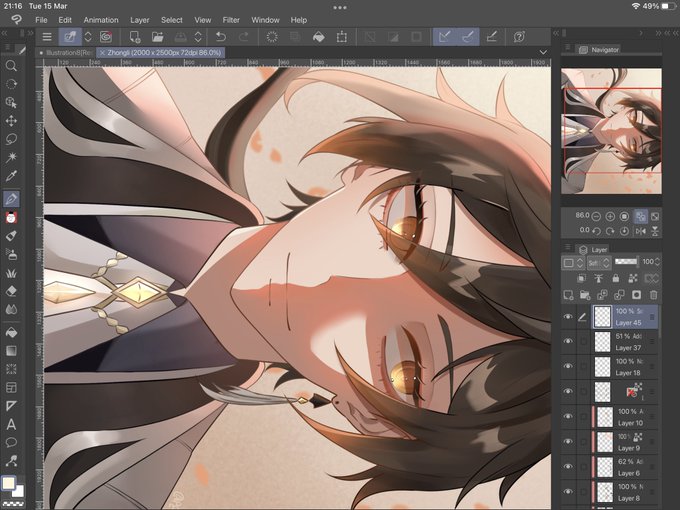Screen dimensions: 680x510
Task: Zoom out in the Navigator
Action: [596, 216]
